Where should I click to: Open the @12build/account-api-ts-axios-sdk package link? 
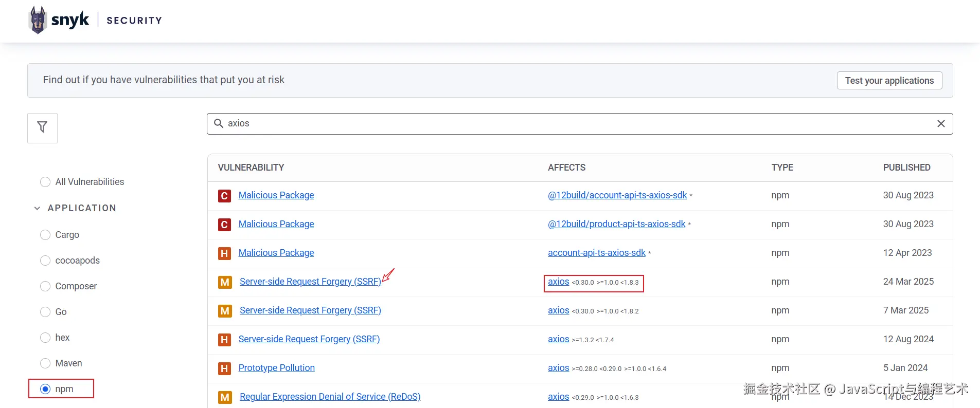617,195
